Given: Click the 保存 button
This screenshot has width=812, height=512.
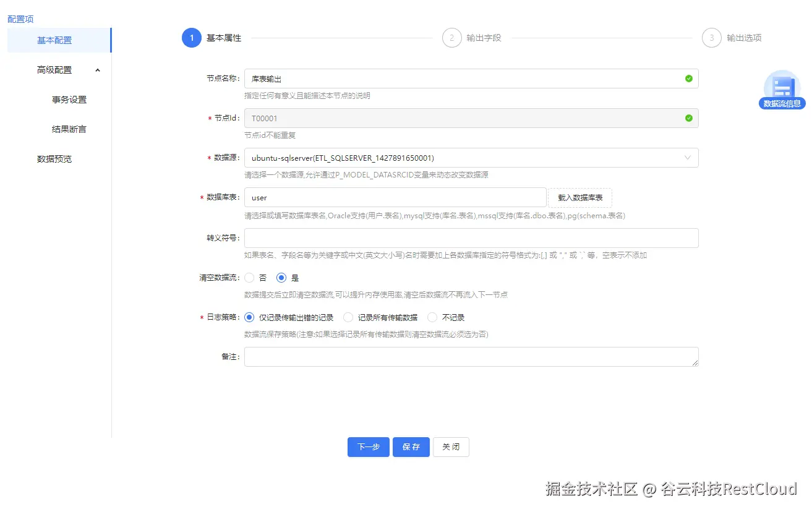Looking at the screenshot, I should tap(411, 447).
